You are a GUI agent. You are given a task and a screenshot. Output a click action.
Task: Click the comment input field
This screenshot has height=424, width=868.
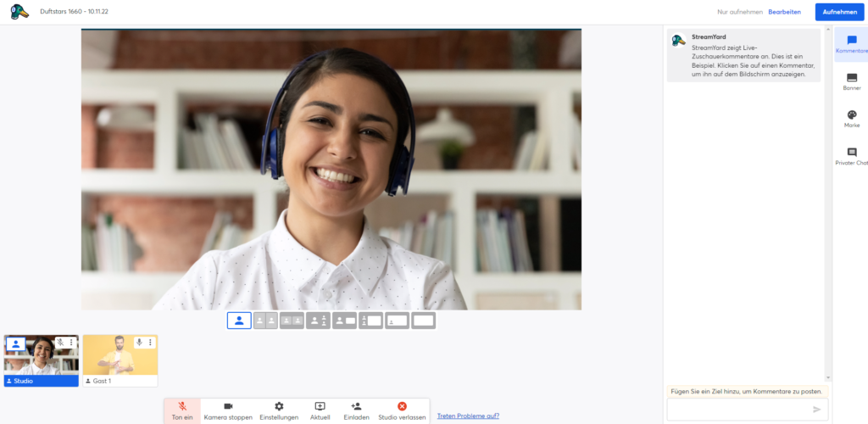(737, 409)
